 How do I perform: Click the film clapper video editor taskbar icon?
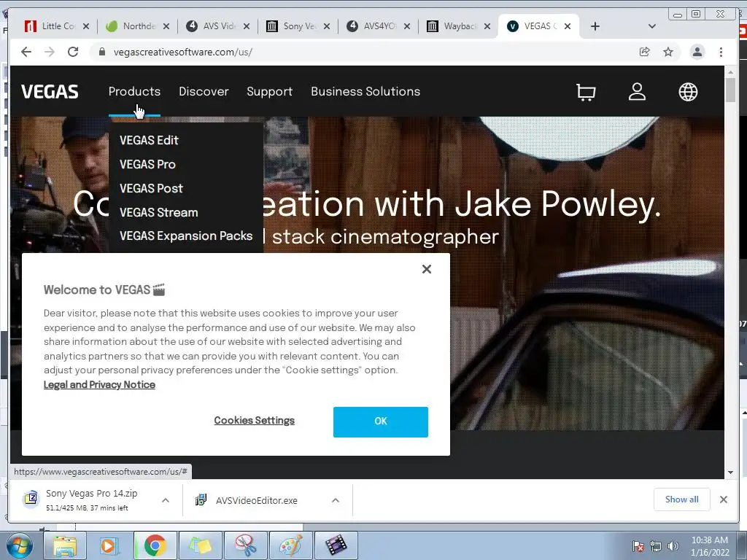(336, 545)
